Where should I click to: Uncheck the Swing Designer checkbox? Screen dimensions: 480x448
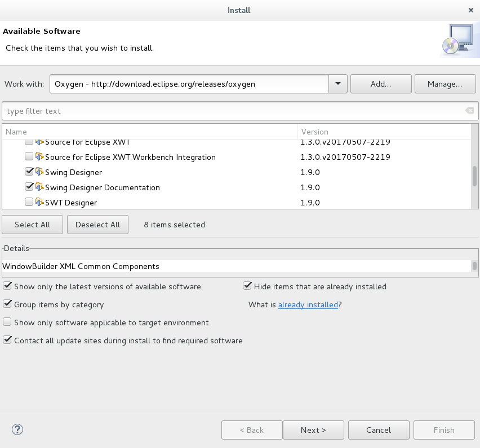coord(29,172)
